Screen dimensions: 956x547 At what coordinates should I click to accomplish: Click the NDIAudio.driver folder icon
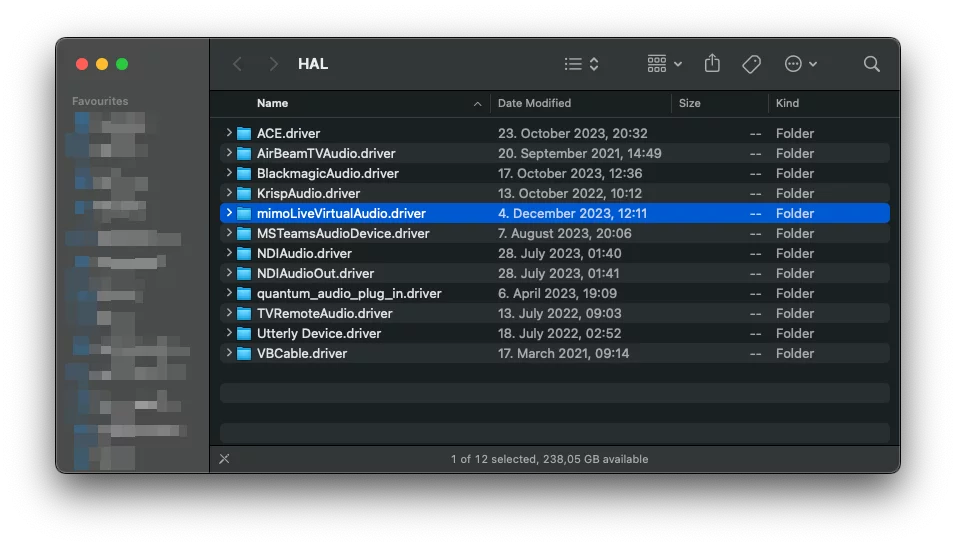tap(244, 253)
